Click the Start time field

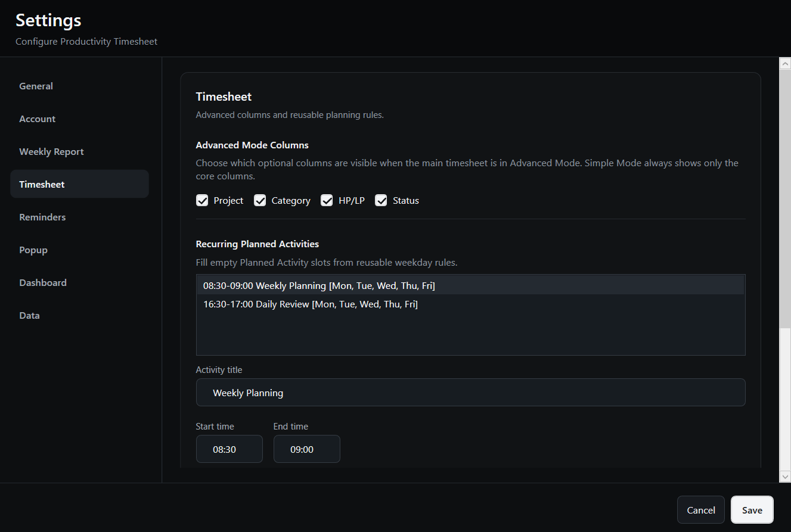pyautogui.click(x=229, y=449)
